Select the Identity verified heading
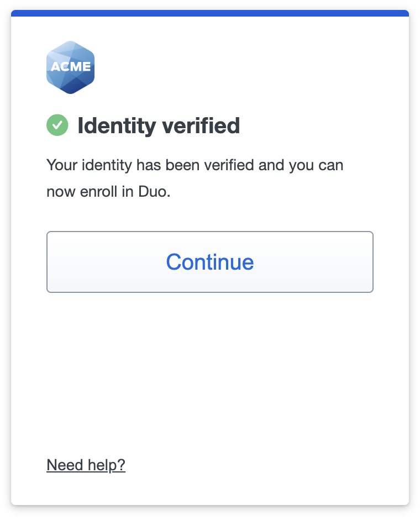The image size is (420, 520). (160, 125)
